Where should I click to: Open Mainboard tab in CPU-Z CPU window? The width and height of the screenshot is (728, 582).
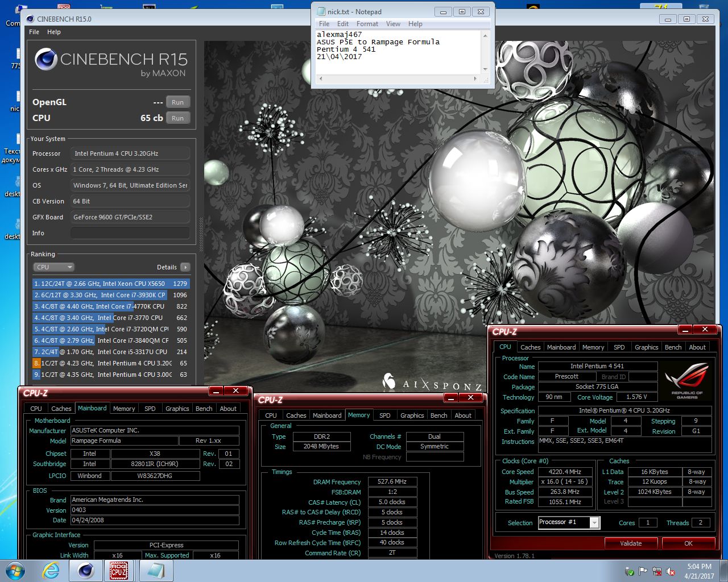(x=561, y=347)
